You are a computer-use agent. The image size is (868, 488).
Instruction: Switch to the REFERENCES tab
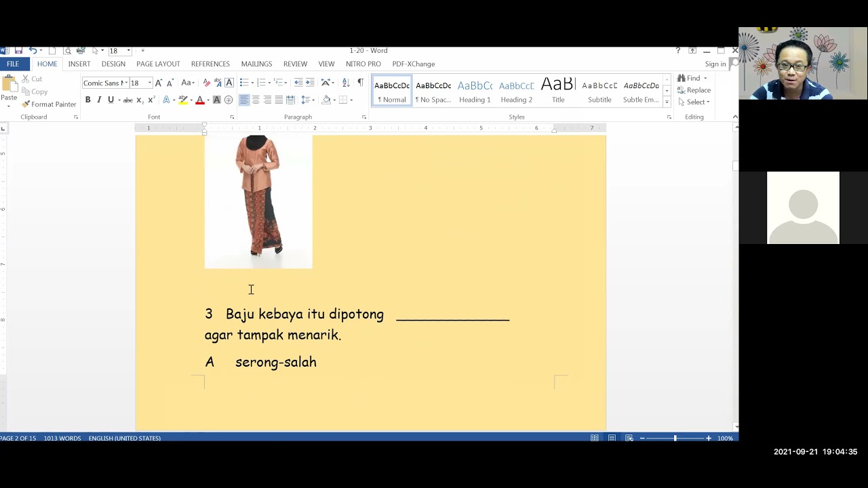[210, 64]
